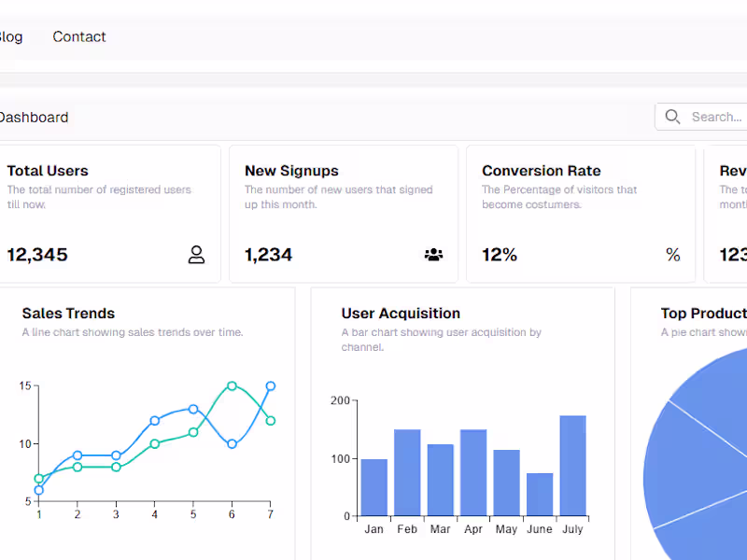
Task: Open the Contact navigation link
Action: pos(79,36)
